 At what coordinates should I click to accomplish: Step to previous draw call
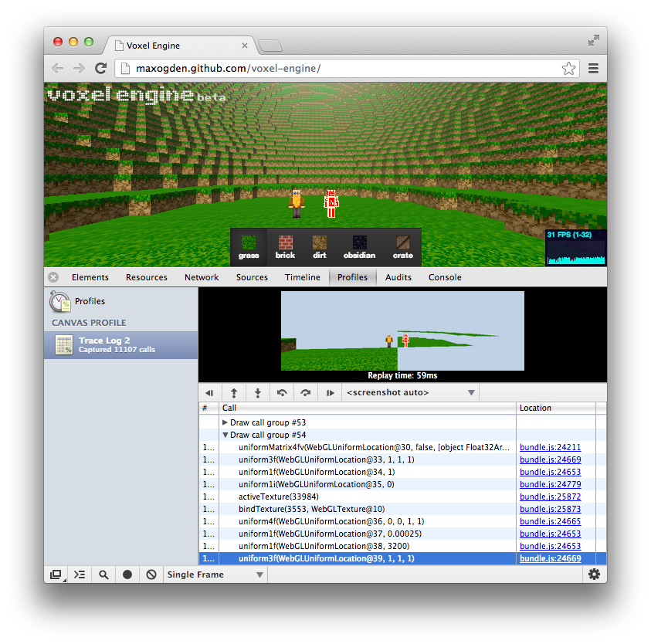[234, 393]
